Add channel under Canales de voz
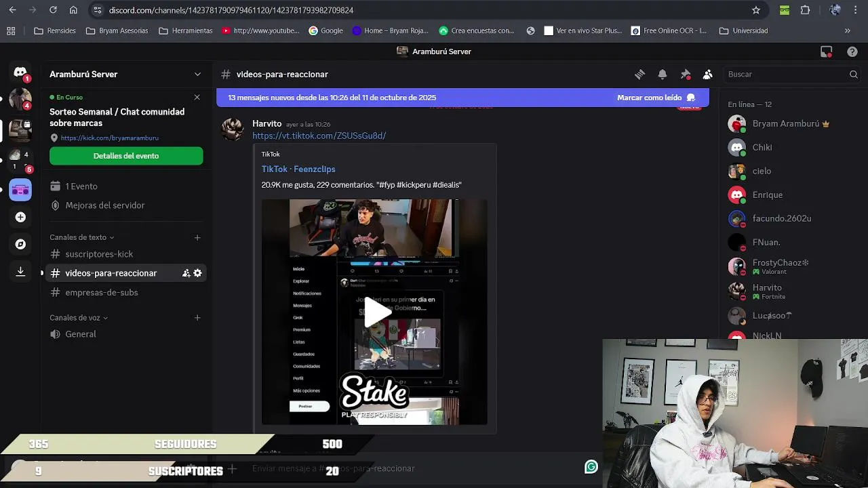 [197, 317]
